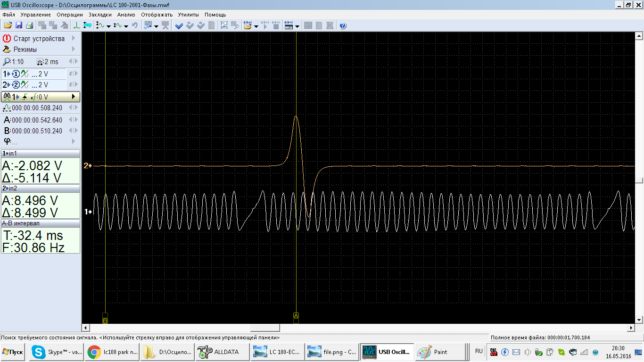644x362 pixels.
Task: Open dropdown next to A:B+C folder icon
Action: pyautogui.click(x=256, y=26)
